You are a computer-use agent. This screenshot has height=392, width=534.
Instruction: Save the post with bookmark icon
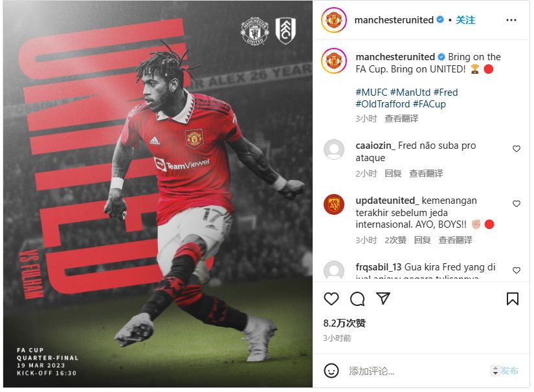[x=512, y=299]
